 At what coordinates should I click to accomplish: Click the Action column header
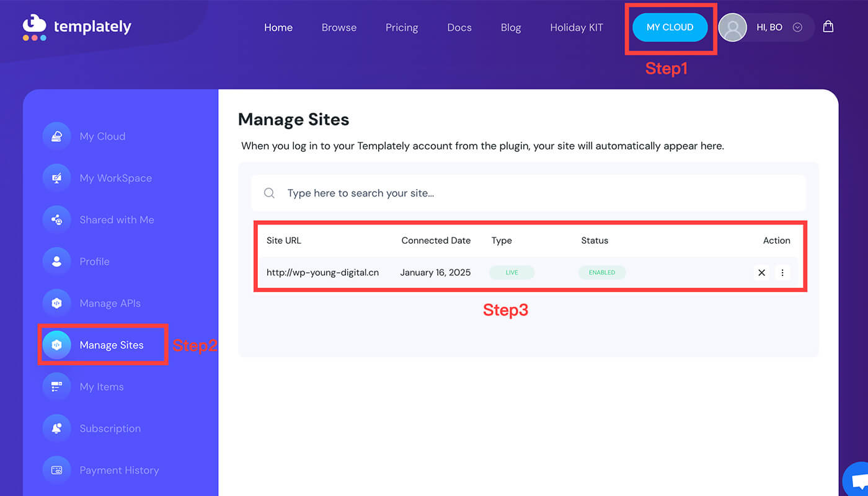(x=776, y=241)
